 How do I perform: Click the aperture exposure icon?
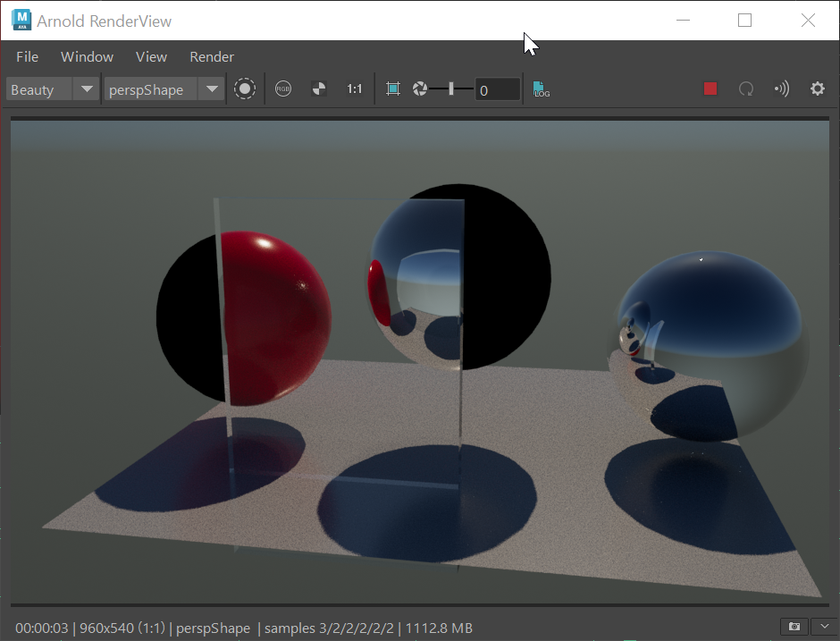point(420,89)
